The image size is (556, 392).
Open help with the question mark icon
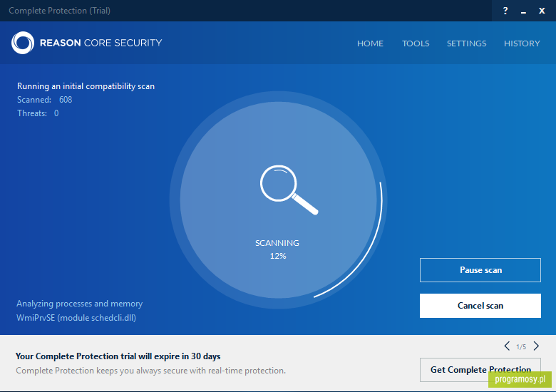(505, 11)
